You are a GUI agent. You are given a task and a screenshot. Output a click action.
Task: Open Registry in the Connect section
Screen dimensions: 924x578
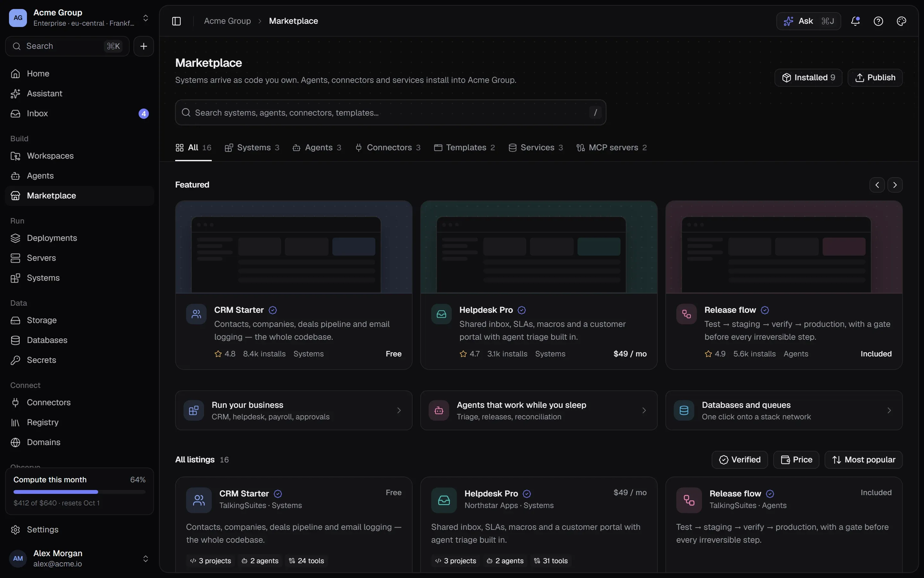[x=80, y=422]
